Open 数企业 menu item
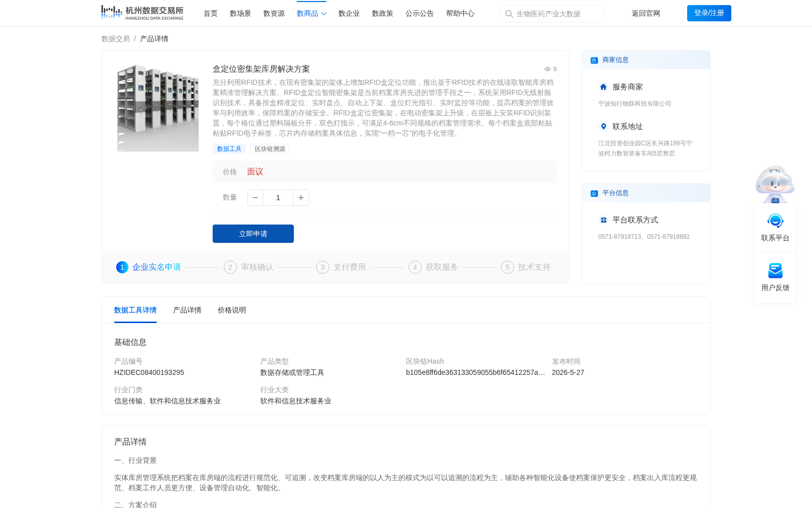812x508 pixels. 349,14
